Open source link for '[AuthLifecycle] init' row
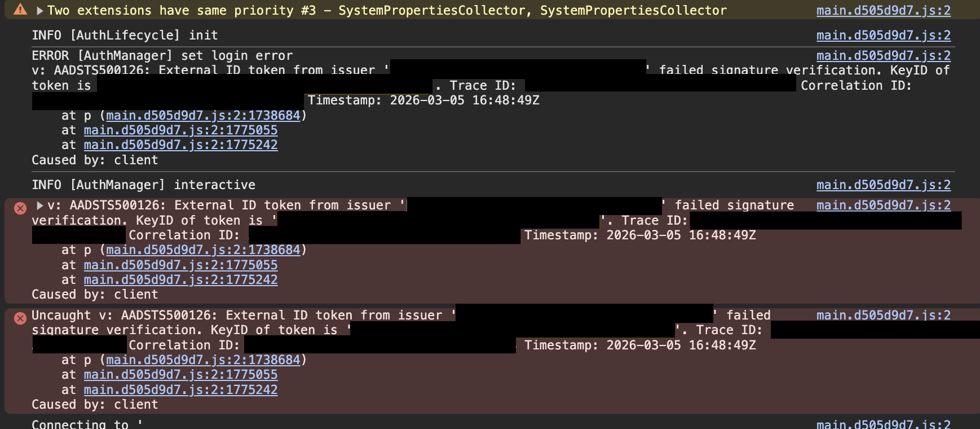The height and width of the screenshot is (429, 980). click(883, 36)
